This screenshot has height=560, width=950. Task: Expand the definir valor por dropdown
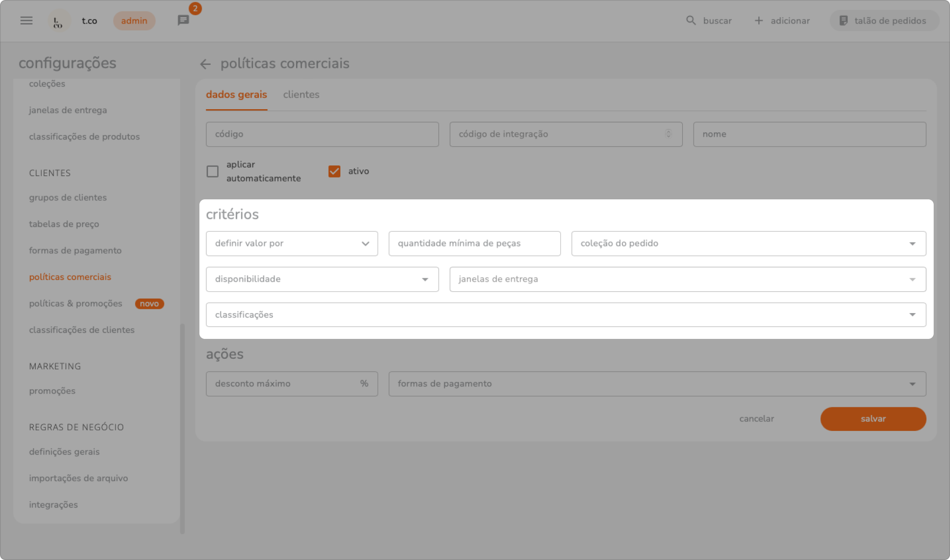pyautogui.click(x=292, y=244)
